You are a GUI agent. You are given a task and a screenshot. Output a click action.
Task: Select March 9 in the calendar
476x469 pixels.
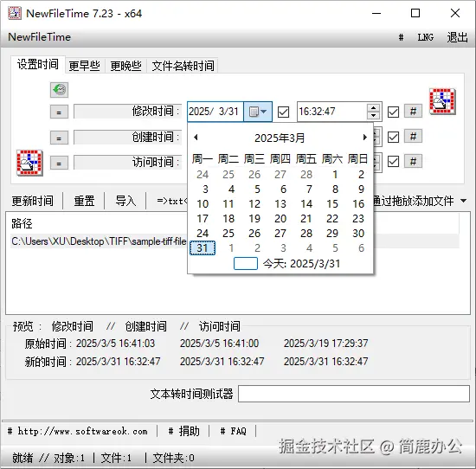pyautogui.click(x=361, y=190)
